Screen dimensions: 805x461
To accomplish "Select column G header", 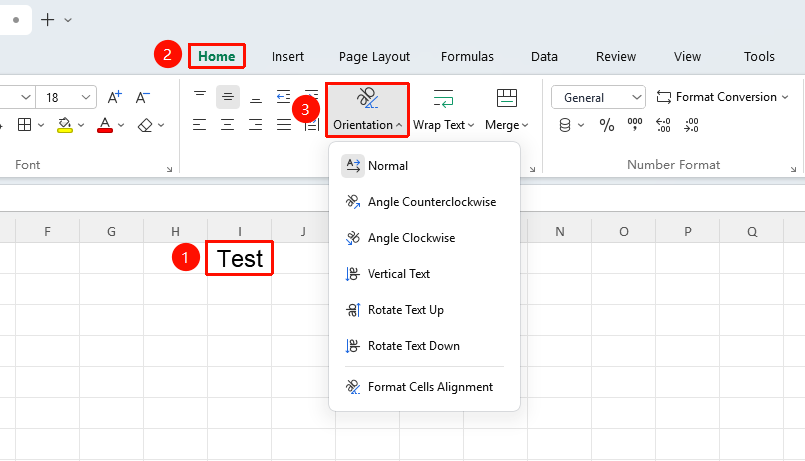I will click(111, 232).
